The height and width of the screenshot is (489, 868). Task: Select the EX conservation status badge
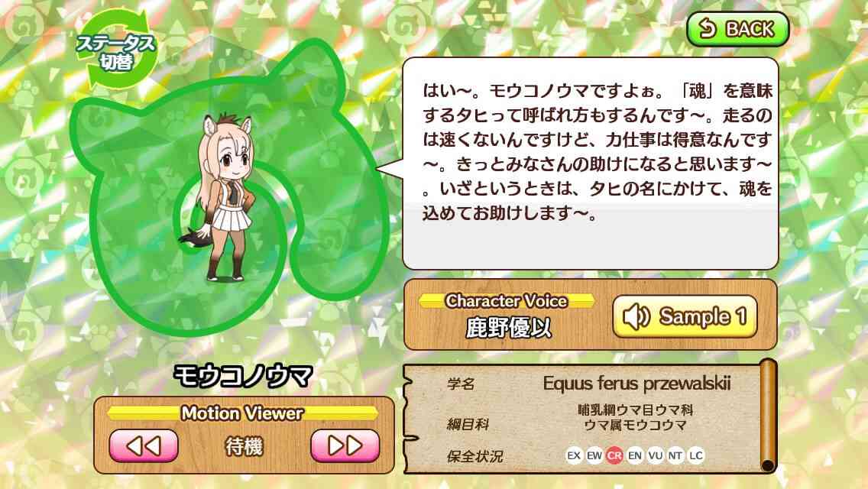click(574, 456)
